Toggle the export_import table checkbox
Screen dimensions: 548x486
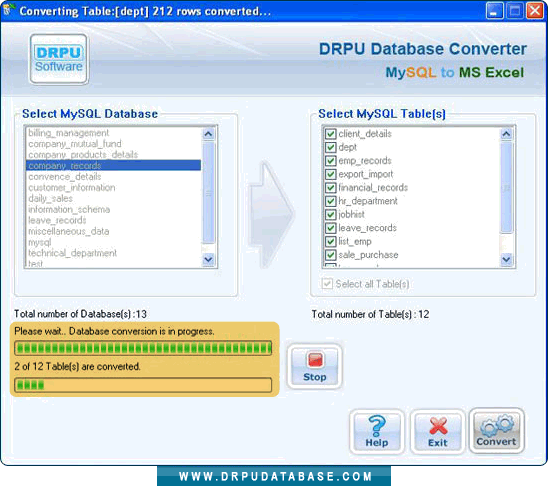[x=331, y=174]
